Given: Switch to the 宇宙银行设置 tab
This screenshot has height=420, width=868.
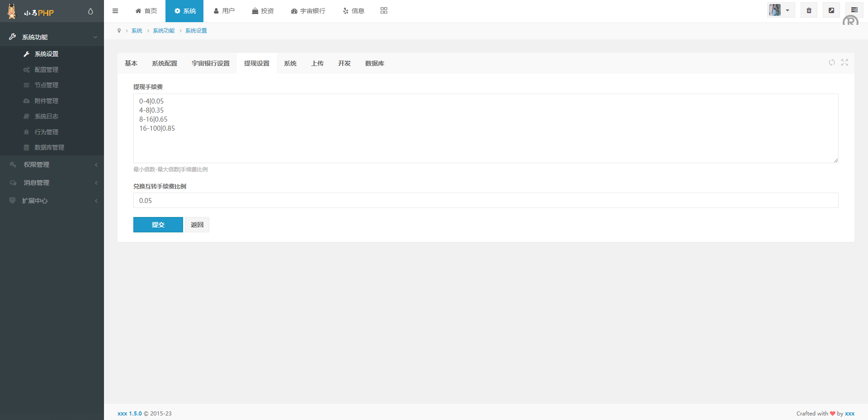Looking at the screenshot, I should tap(211, 63).
